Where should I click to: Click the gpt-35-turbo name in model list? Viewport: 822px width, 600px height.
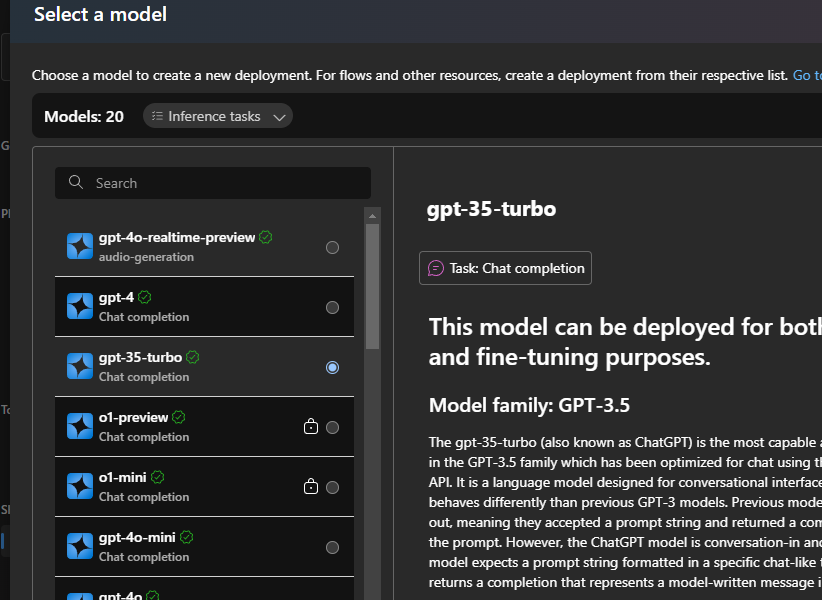(140, 358)
